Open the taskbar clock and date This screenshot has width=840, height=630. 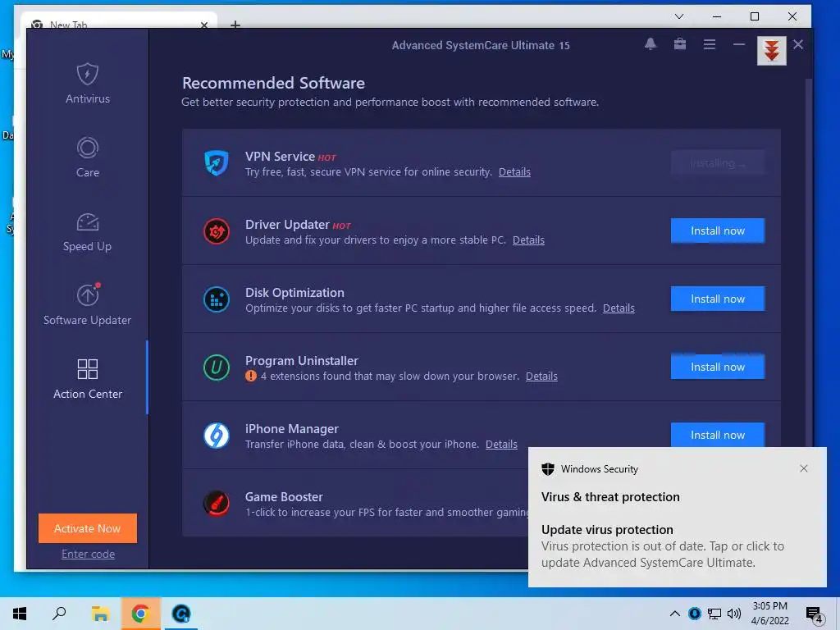pyautogui.click(x=769, y=614)
